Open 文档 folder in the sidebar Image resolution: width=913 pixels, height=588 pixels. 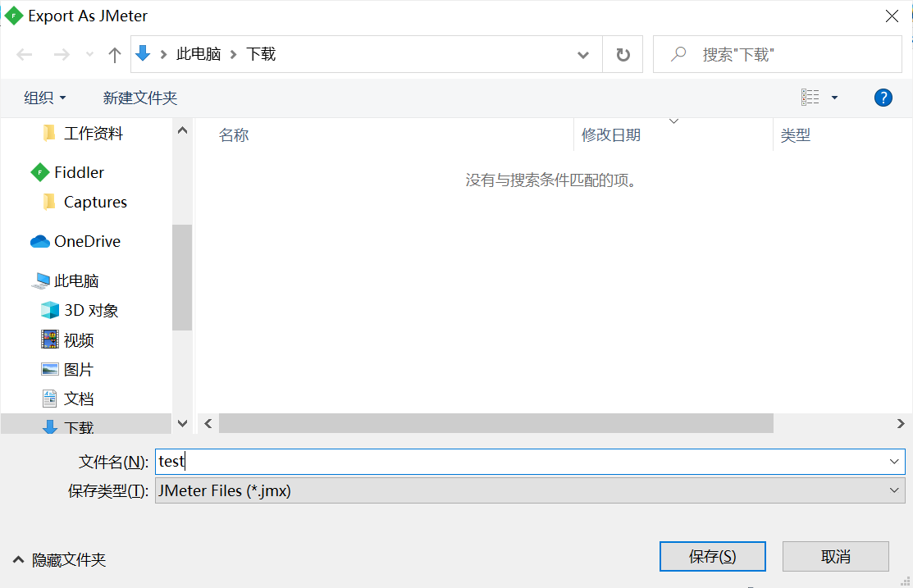tap(79, 399)
